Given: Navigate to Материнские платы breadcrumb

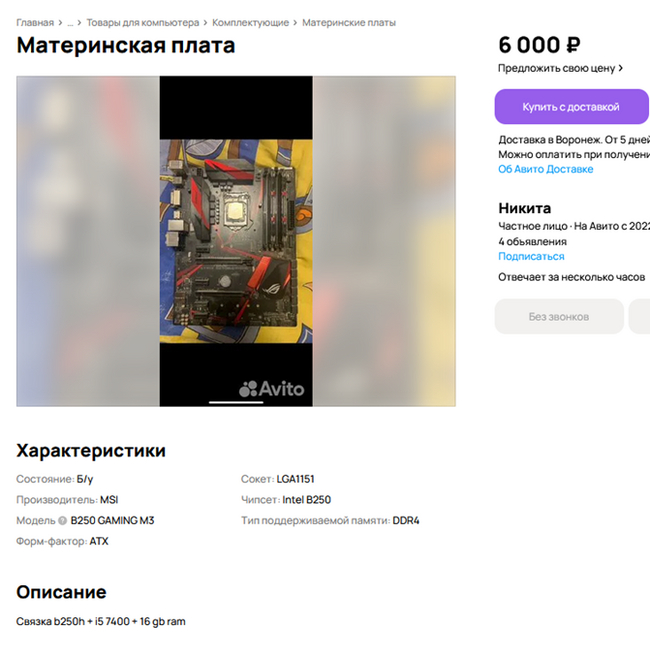Looking at the screenshot, I should (x=349, y=23).
